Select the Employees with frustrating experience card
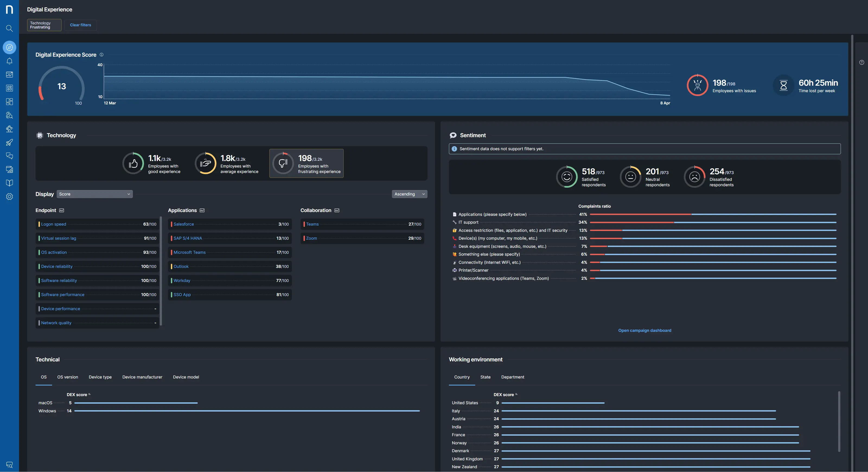Screen dimensions: 868x472 click(x=306, y=163)
